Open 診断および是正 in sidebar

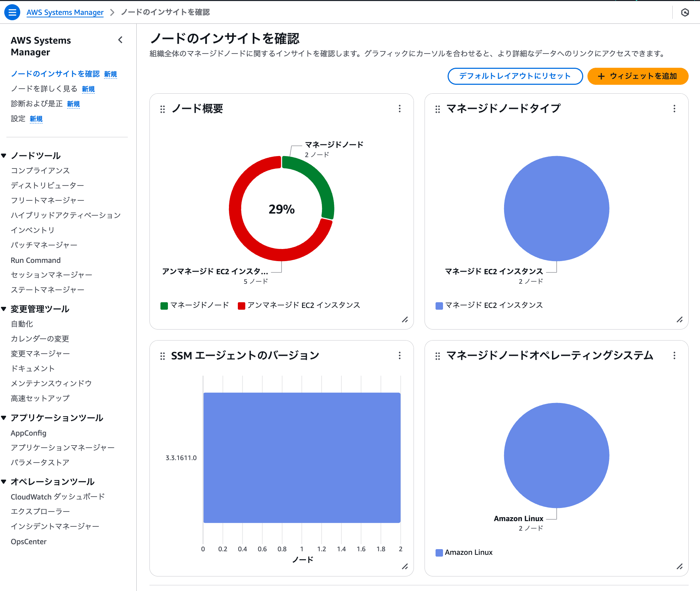(37, 104)
